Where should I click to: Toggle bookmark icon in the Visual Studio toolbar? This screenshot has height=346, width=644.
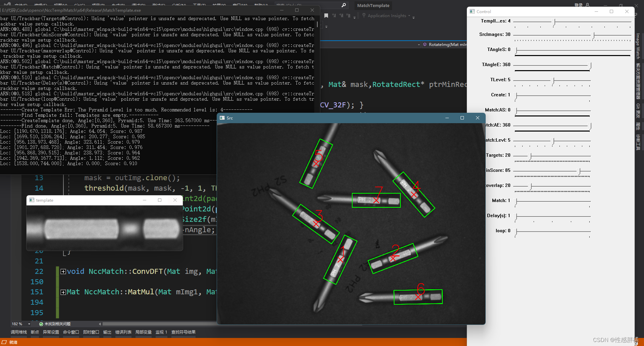click(326, 16)
